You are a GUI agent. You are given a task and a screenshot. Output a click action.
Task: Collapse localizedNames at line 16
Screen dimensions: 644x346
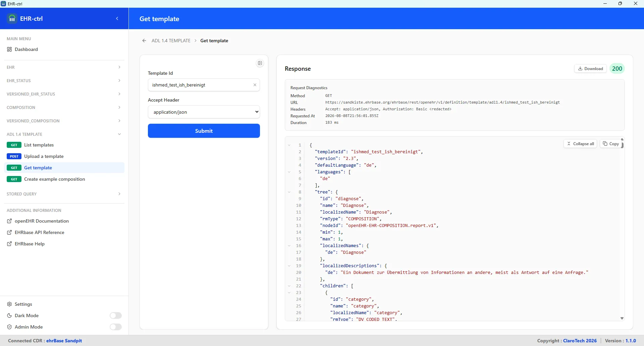(289, 246)
